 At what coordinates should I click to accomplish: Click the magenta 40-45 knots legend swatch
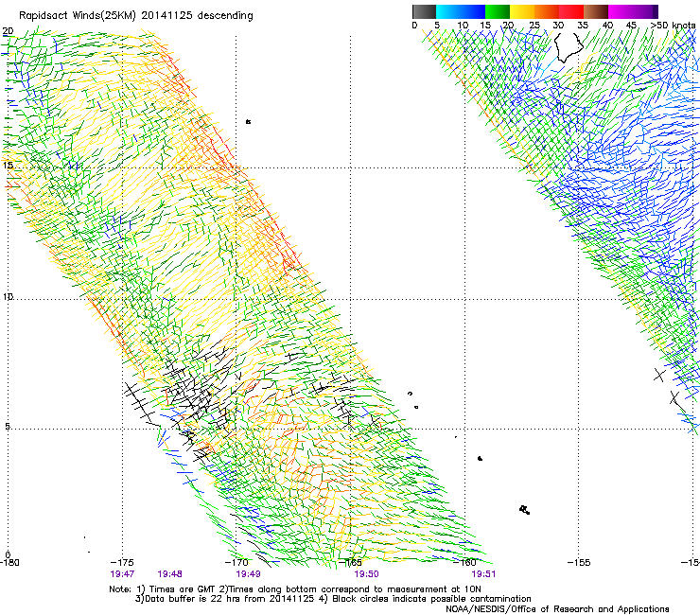621,11
